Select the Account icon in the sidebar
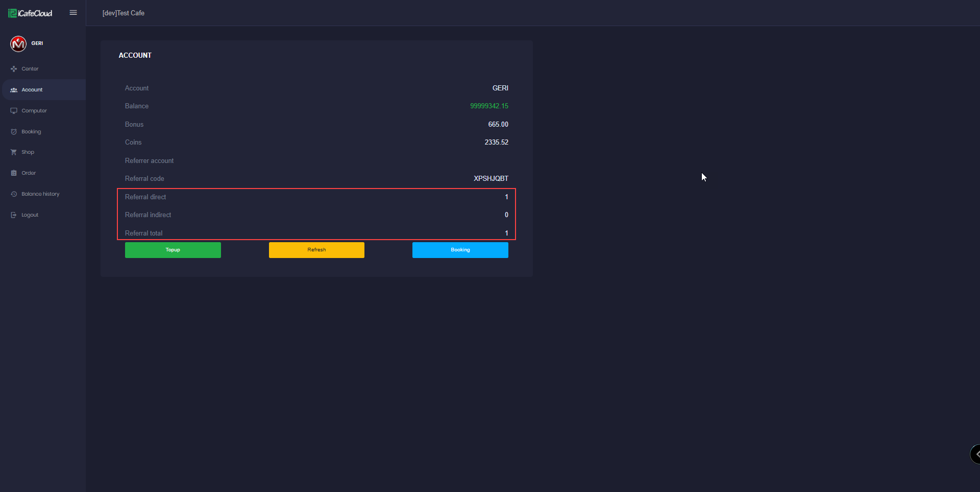Viewport: 980px width, 492px height. click(x=14, y=89)
